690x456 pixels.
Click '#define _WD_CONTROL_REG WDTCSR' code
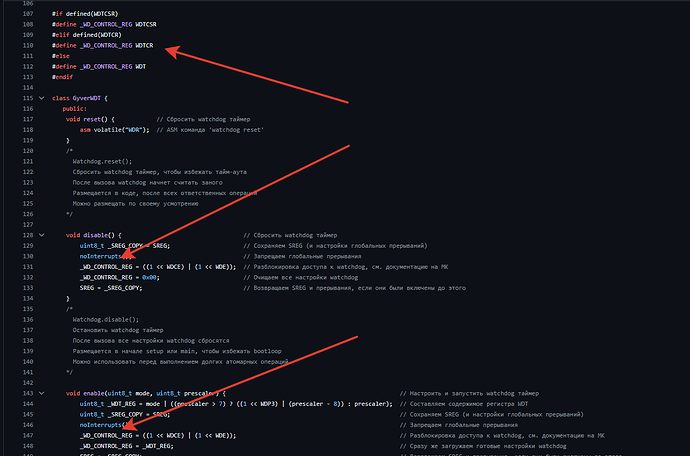104,24
